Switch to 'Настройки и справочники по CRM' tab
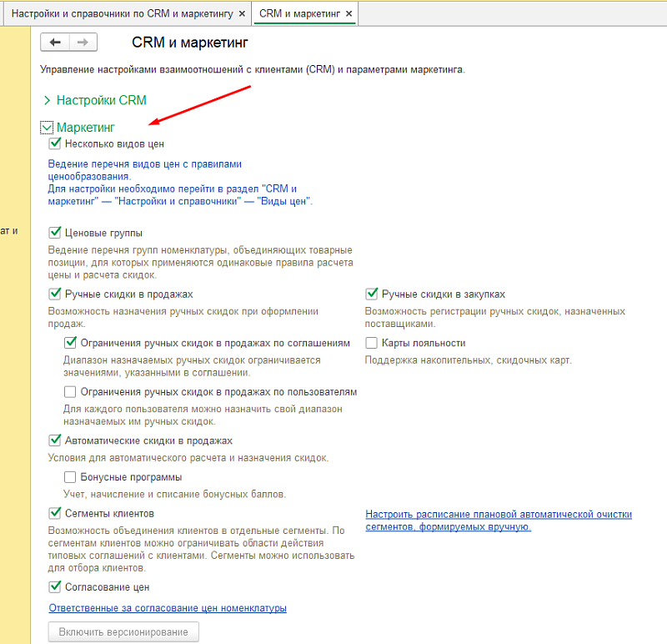Viewport: 667px width, 644px height. [x=123, y=14]
